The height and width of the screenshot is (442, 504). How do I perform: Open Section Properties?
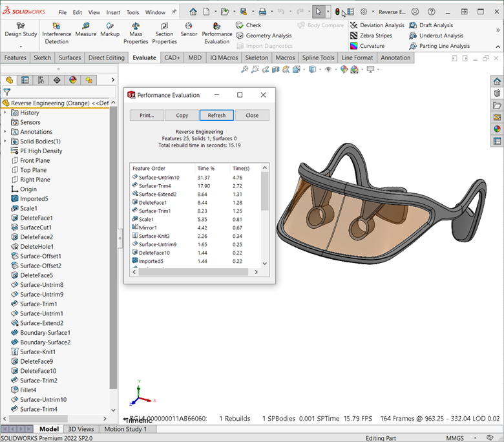click(x=164, y=33)
